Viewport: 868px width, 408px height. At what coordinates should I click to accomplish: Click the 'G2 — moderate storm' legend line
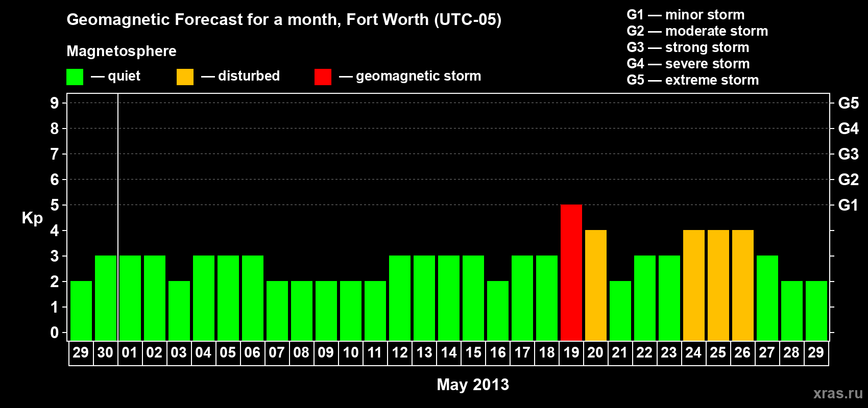697,31
